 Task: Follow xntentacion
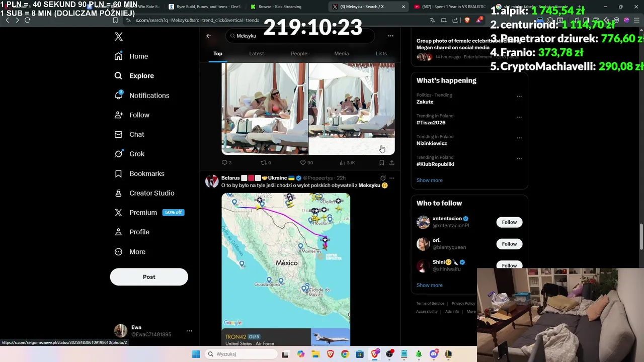[509, 222]
